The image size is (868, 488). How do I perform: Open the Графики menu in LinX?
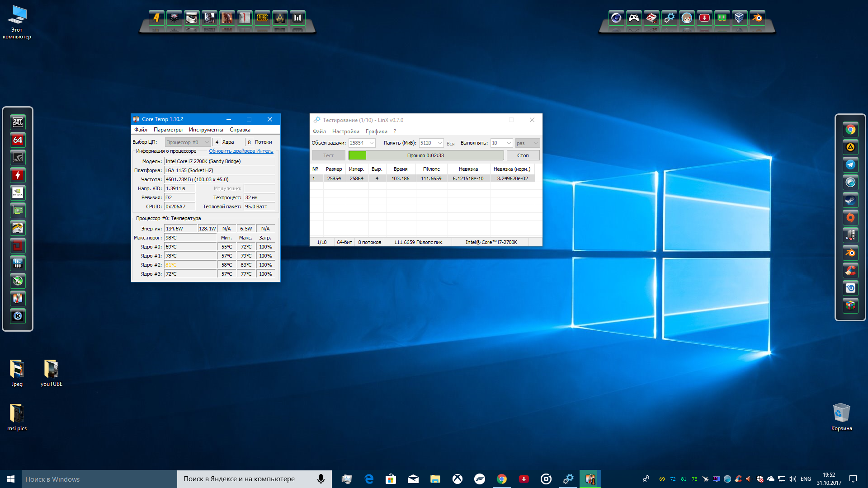376,131
